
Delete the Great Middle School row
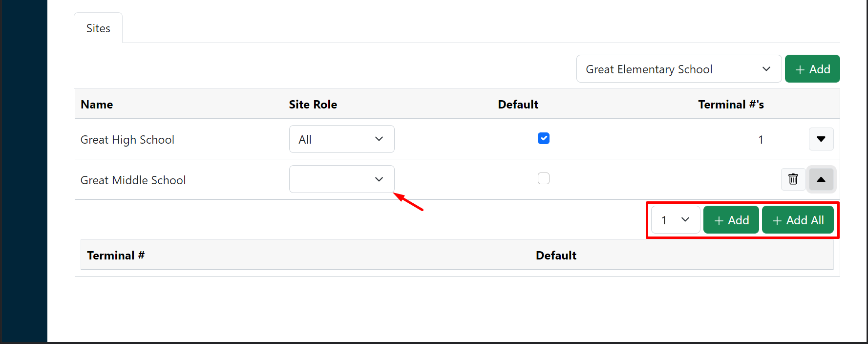[793, 179]
